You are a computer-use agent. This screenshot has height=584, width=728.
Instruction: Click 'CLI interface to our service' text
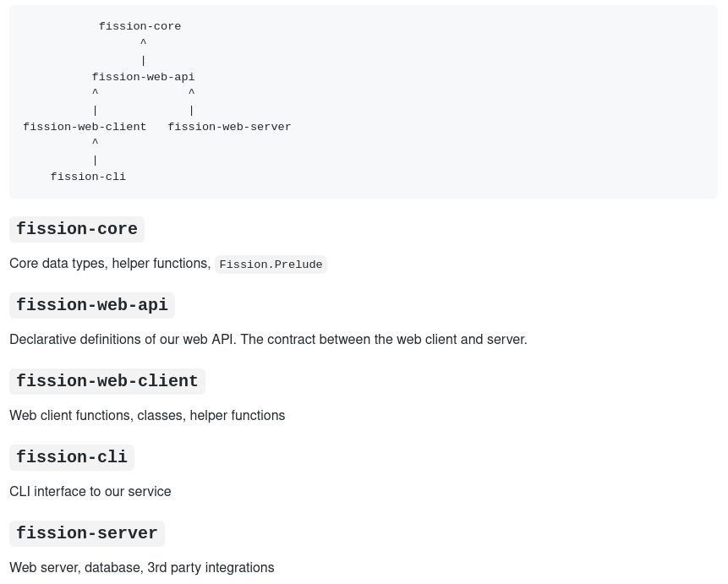pyautogui.click(x=90, y=492)
